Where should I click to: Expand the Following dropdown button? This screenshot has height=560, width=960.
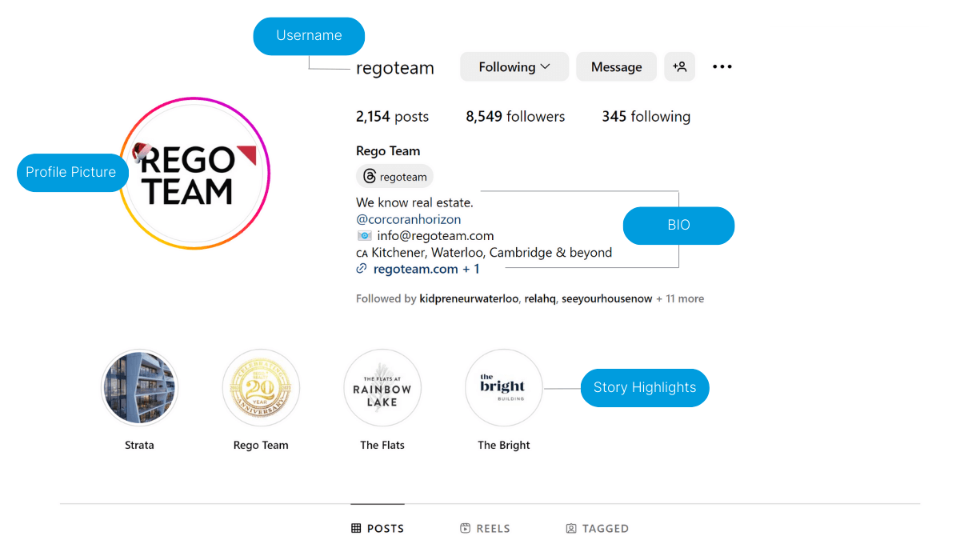[x=514, y=67]
